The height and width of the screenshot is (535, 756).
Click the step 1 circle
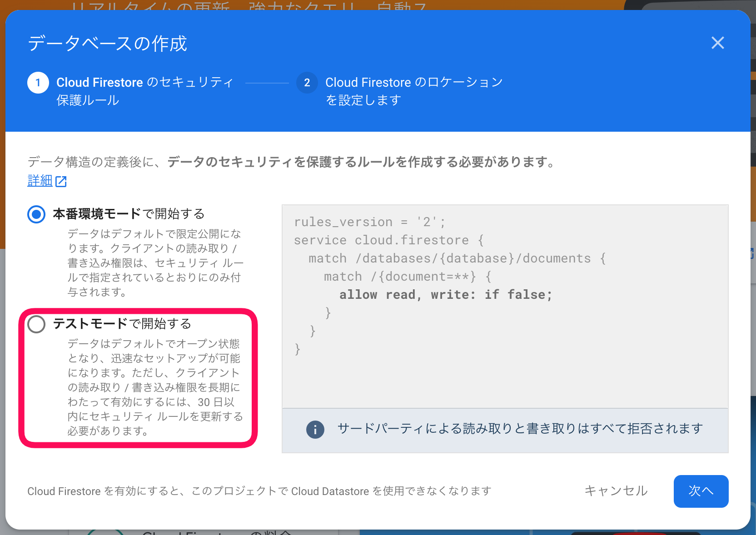coord(38,83)
